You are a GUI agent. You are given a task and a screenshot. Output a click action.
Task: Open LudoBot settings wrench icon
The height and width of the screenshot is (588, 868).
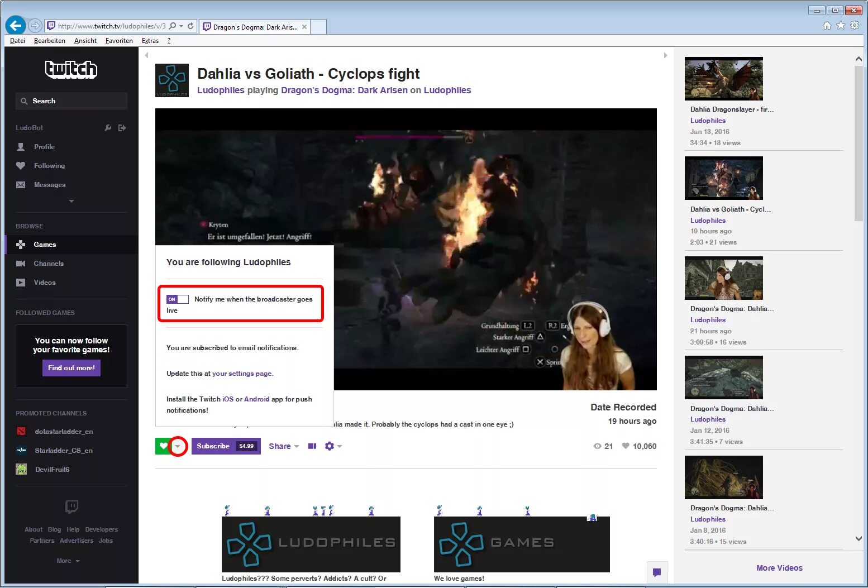click(108, 128)
